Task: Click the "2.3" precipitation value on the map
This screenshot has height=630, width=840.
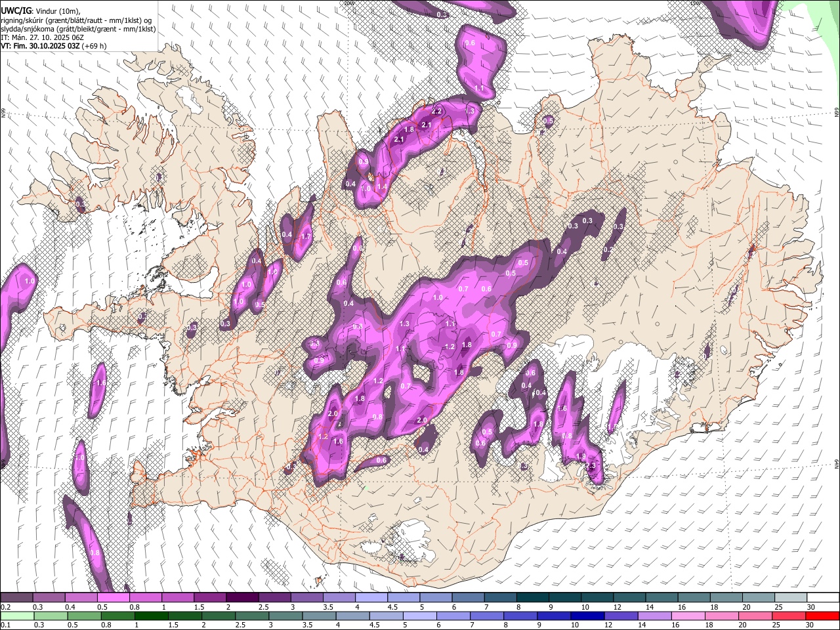Action: coord(591,466)
